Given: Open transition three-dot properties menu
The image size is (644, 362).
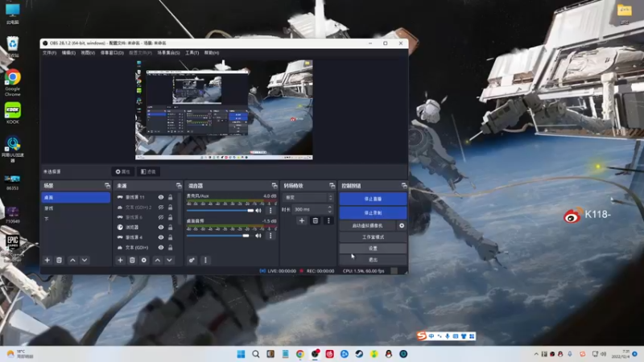Looking at the screenshot, I should tap(328, 220).
